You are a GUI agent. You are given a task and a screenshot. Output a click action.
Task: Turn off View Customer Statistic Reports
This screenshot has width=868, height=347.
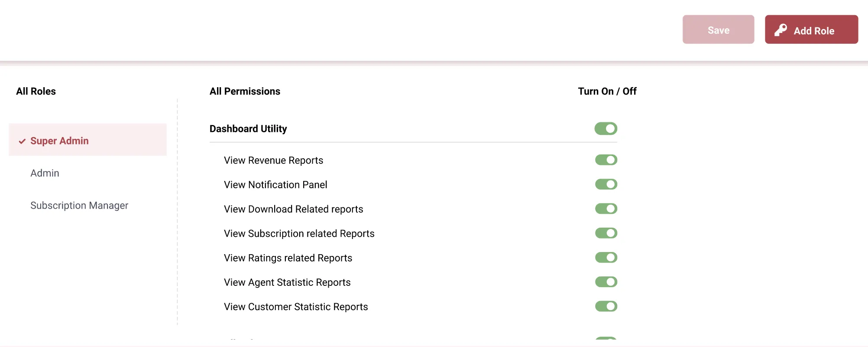point(606,307)
